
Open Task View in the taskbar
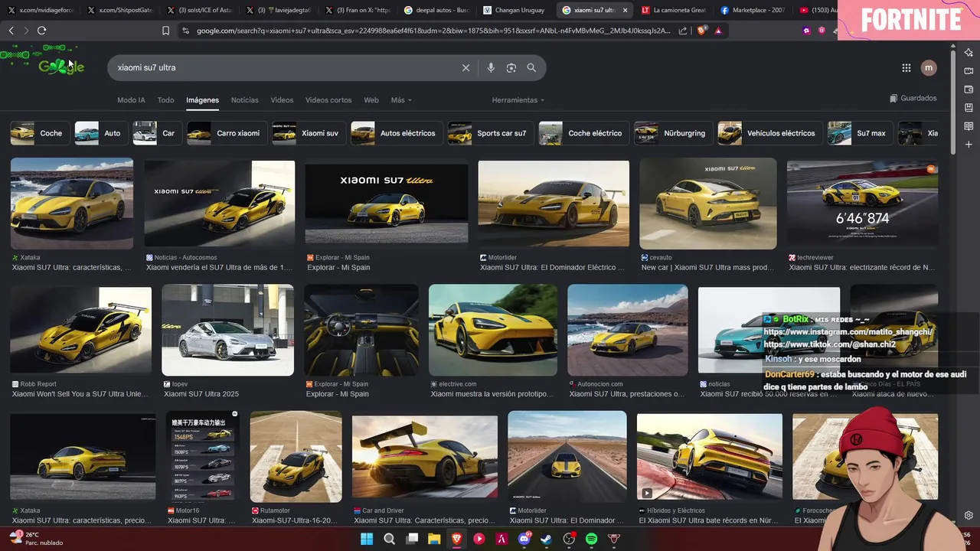pyautogui.click(x=412, y=539)
